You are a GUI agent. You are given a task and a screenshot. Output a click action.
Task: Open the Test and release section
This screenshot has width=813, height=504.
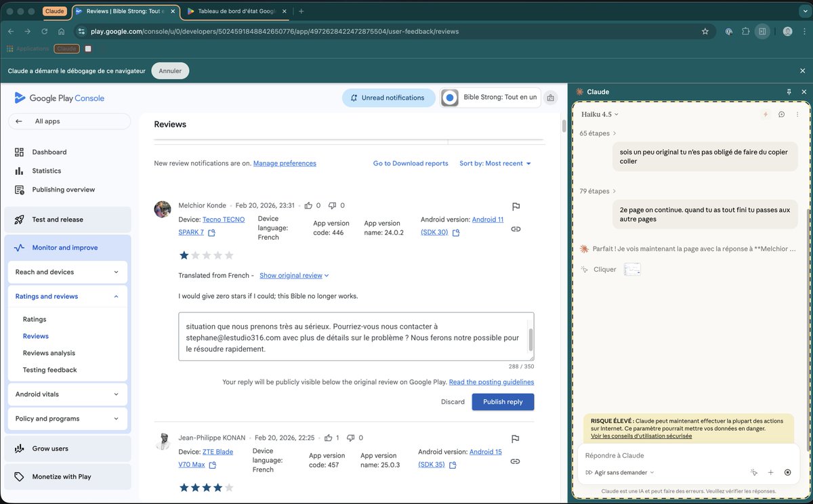[68, 219]
